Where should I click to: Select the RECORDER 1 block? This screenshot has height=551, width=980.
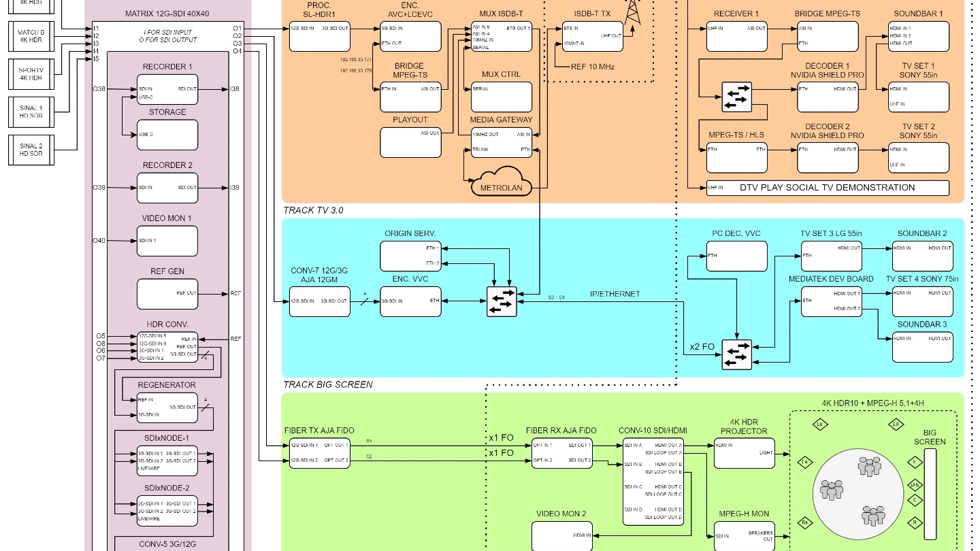[167, 92]
